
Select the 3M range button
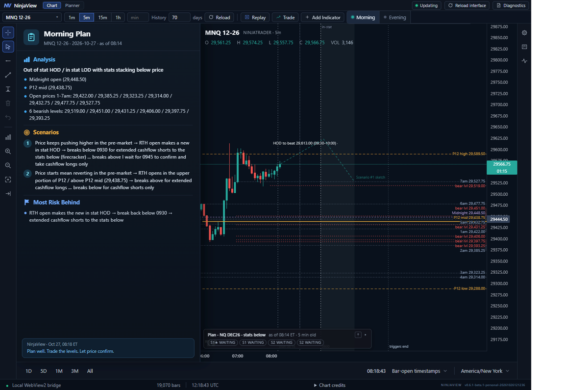point(74,371)
